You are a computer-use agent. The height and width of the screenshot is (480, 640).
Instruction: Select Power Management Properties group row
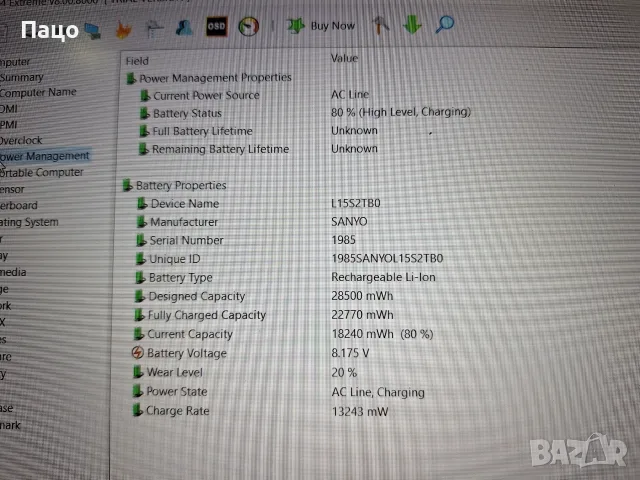[x=209, y=78]
